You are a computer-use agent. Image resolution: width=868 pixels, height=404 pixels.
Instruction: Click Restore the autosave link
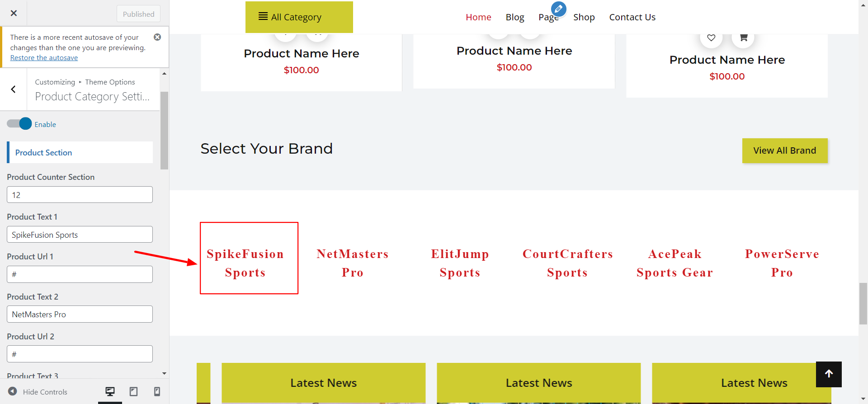tap(44, 58)
